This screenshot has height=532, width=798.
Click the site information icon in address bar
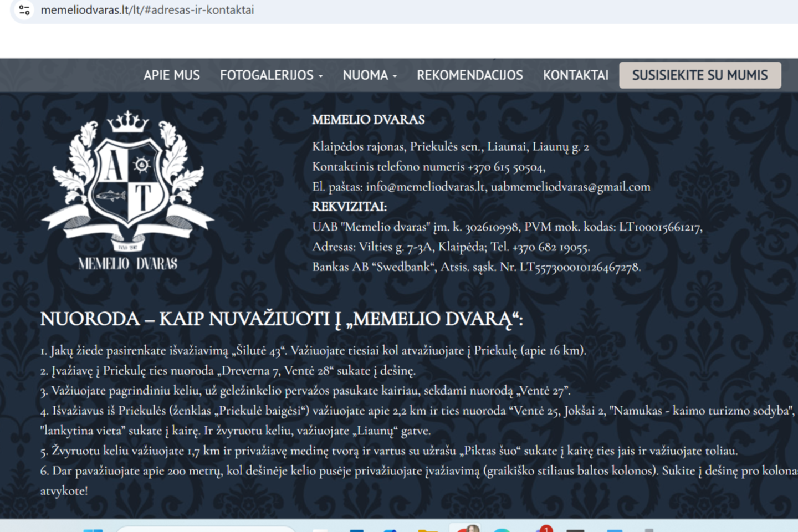click(x=24, y=10)
